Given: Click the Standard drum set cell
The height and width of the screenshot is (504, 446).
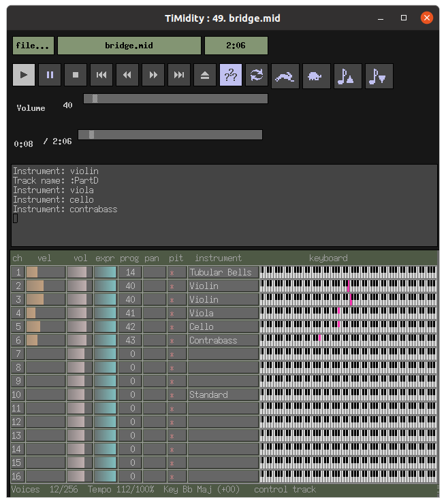Looking at the screenshot, I should 223,394.
